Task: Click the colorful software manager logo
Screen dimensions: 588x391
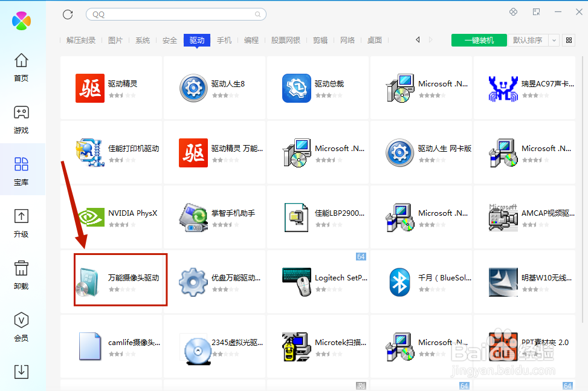Action: (21, 21)
